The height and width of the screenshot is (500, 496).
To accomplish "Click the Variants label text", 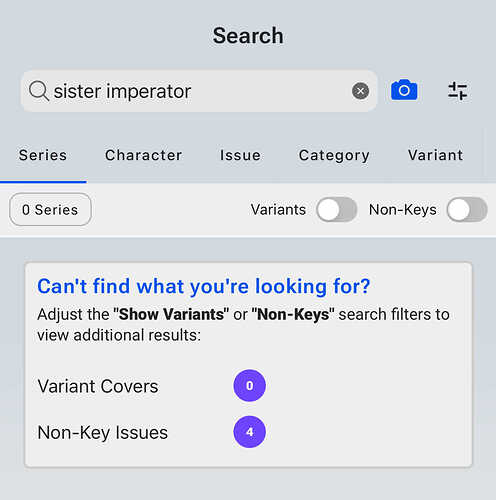I will [x=278, y=210].
